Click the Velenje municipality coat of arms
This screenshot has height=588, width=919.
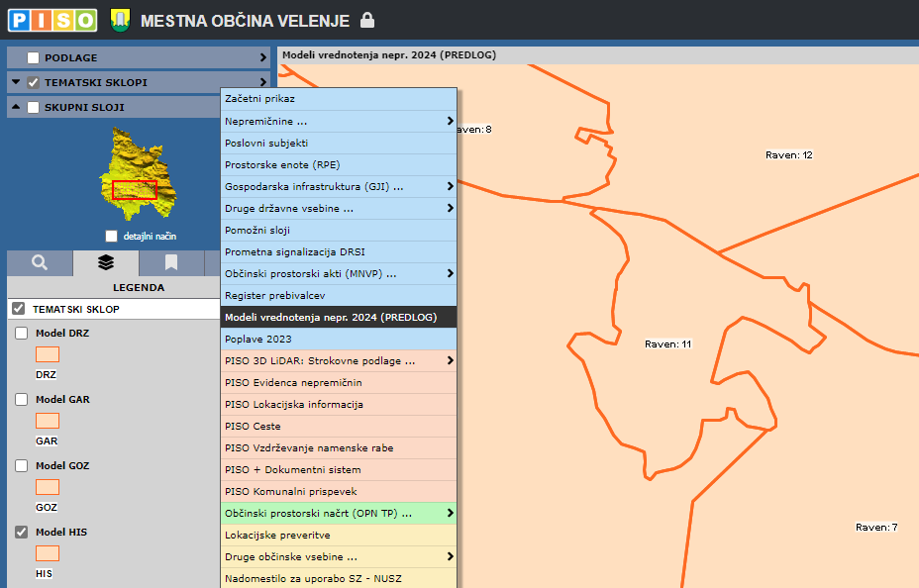click(x=120, y=20)
